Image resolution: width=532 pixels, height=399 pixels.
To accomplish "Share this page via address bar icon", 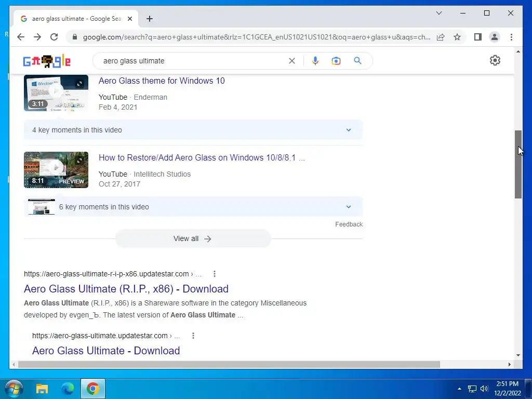I will (x=441, y=37).
